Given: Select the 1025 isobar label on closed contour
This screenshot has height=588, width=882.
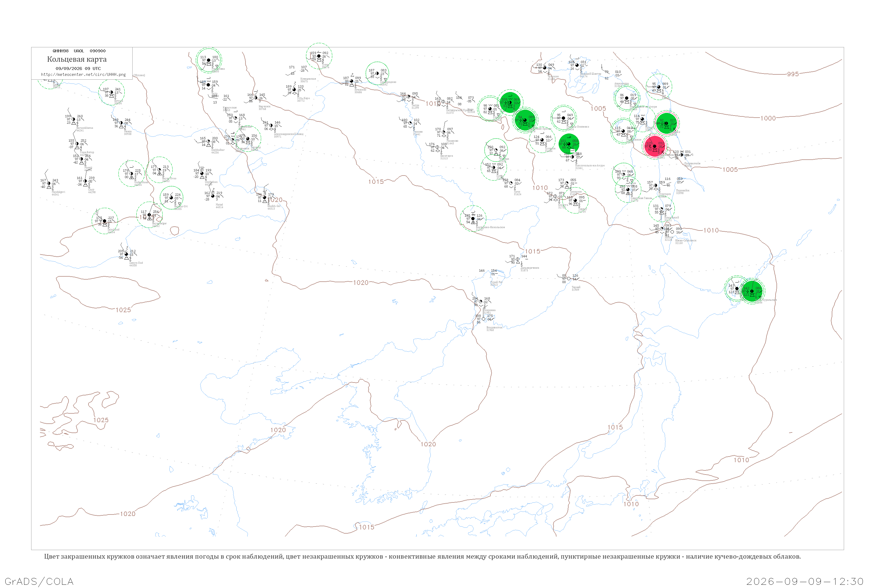Looking at the screenshot, I should [x=123, y=310].
